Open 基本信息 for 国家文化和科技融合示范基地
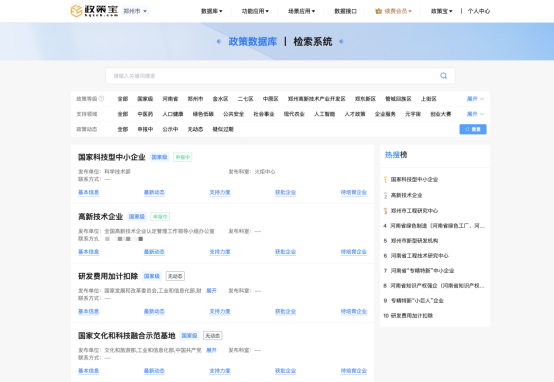 (x=88, y=371)
